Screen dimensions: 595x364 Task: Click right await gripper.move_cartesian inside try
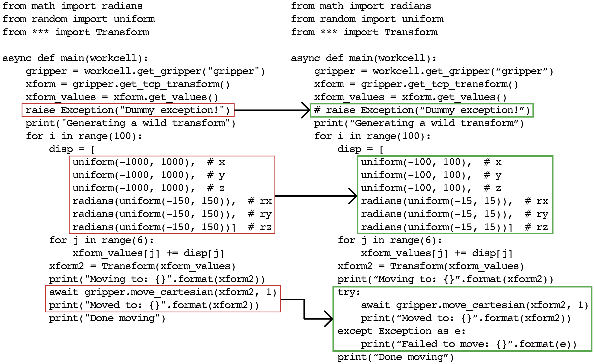click(474, 305)
